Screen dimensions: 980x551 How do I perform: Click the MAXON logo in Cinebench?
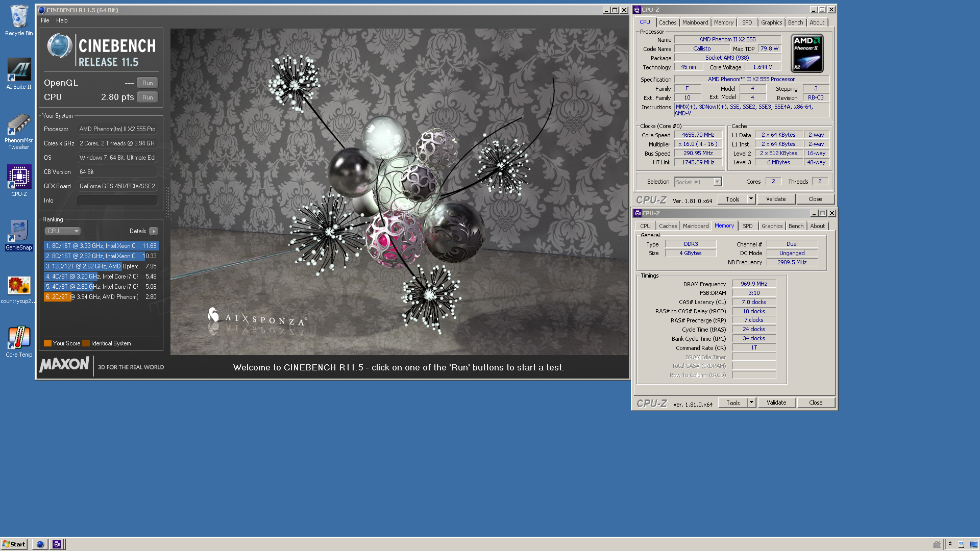click(64, 364)
